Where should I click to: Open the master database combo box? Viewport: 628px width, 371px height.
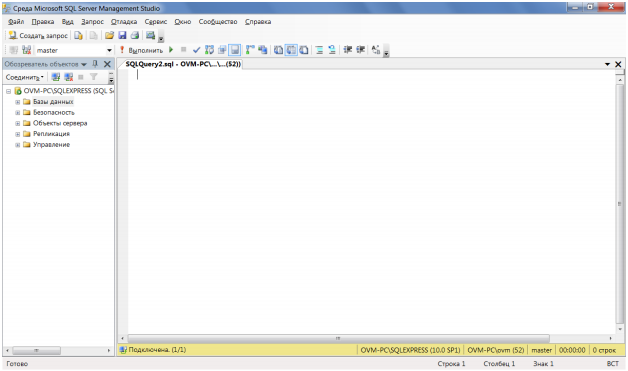click(x=74, y=50)
